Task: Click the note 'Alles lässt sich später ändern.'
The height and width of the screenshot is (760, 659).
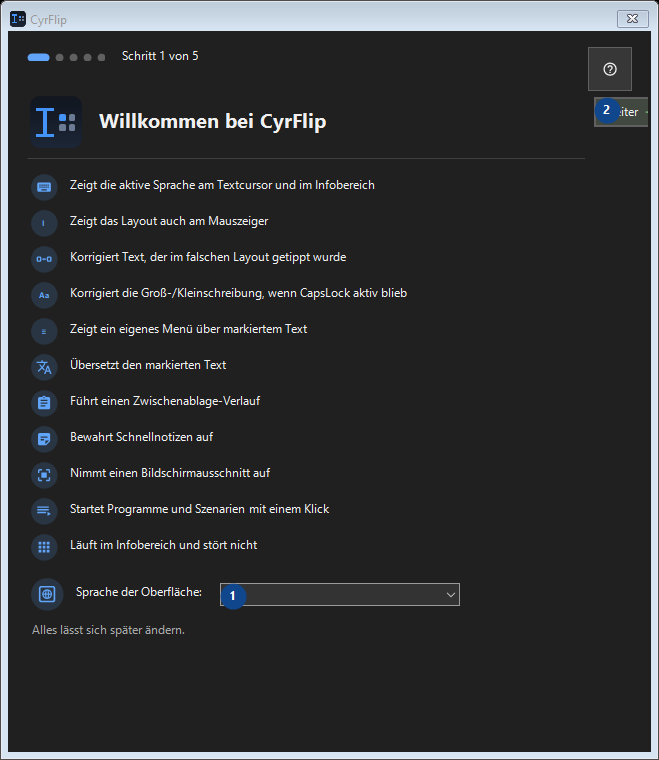Action: click(108, 630)
